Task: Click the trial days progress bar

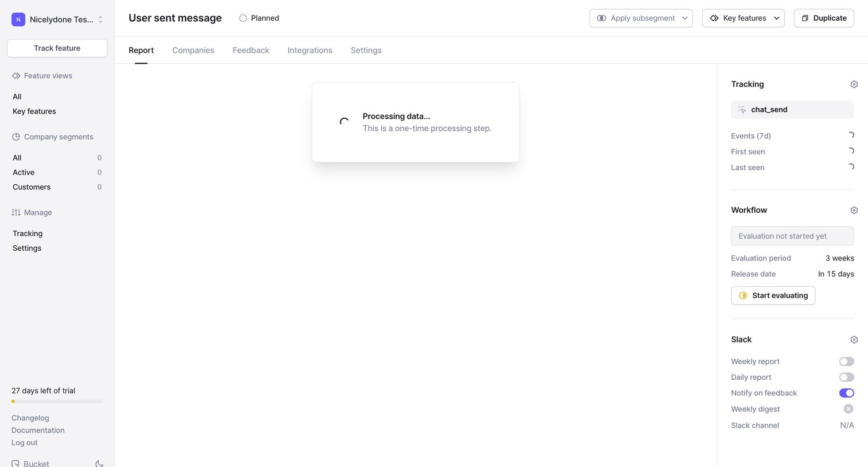Action: tap(57, 401)
